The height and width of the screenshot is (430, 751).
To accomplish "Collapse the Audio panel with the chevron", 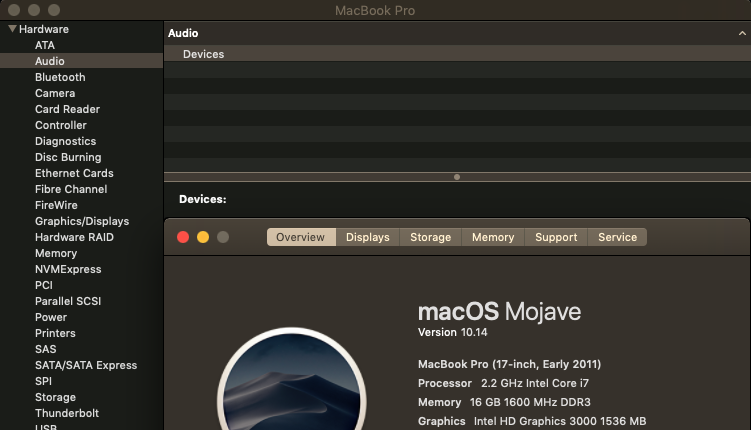I will (742, 33).
